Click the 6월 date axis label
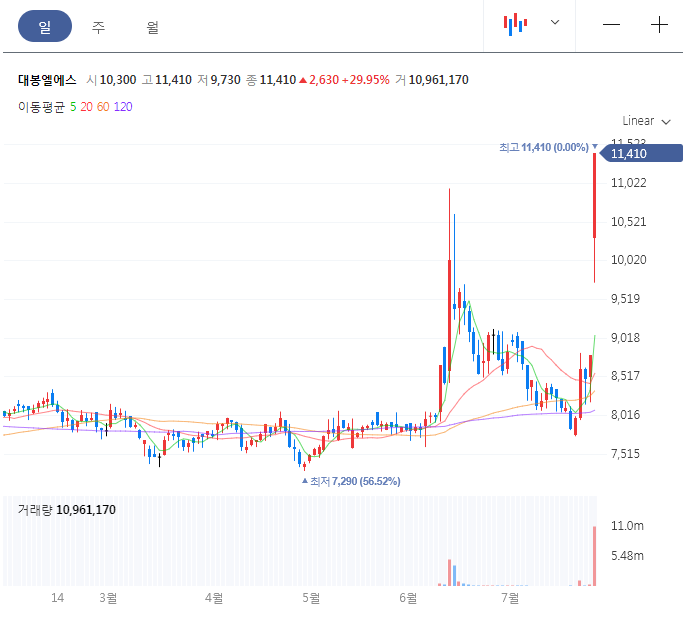 tap(408, 598)
